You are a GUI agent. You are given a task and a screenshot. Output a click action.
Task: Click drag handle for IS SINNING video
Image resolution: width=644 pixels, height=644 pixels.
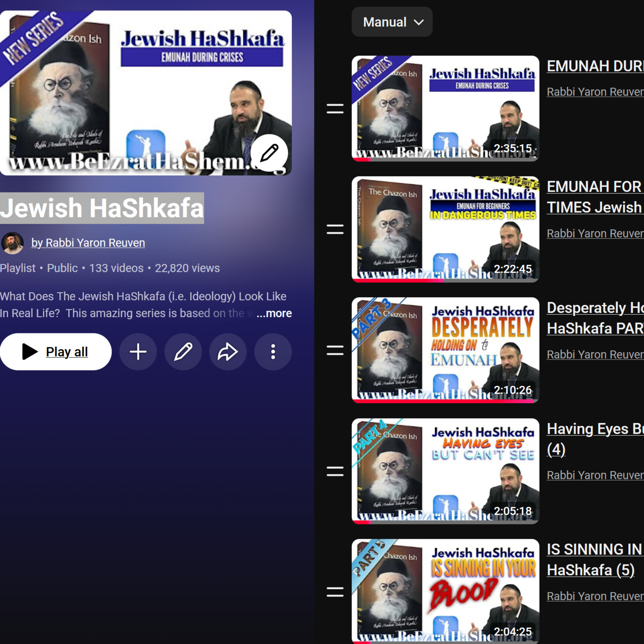[x=335, y=592]
